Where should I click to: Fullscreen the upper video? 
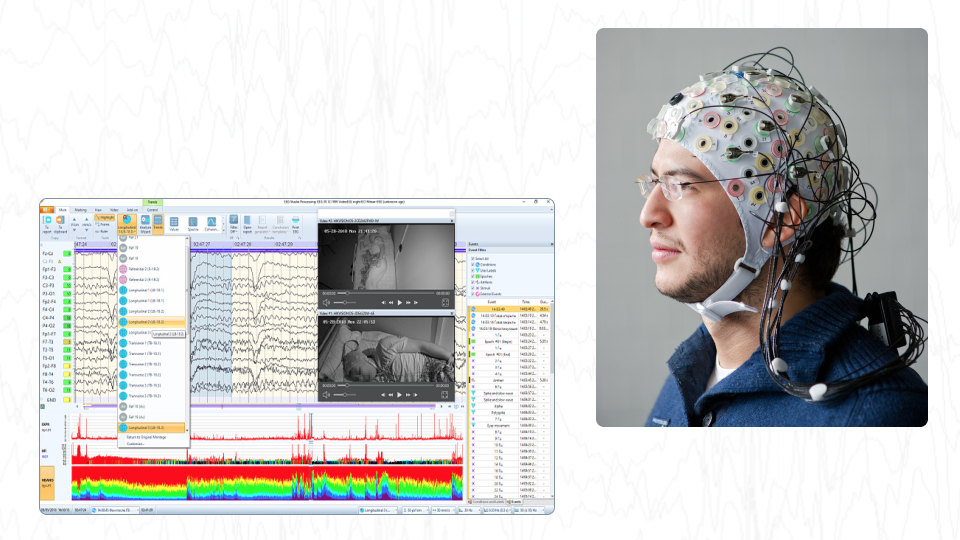(x=445, y=302)
